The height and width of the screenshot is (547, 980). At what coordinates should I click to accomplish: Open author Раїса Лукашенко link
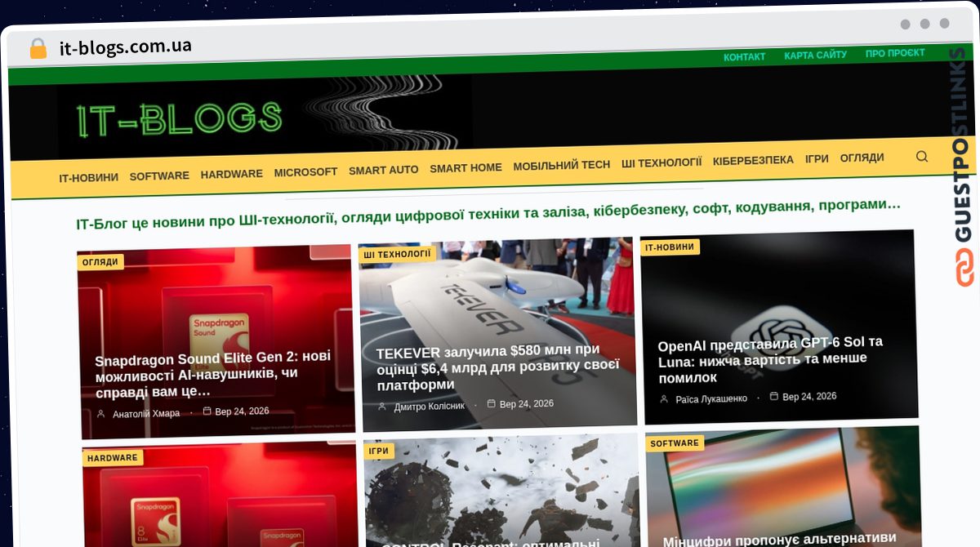[x=711, y=398]
